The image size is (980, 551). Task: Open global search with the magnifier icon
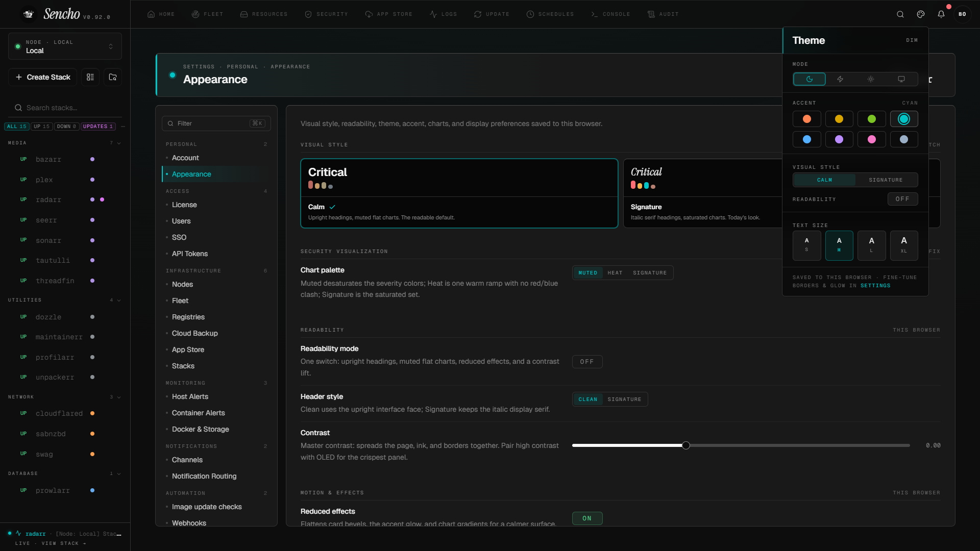point(900,14)
